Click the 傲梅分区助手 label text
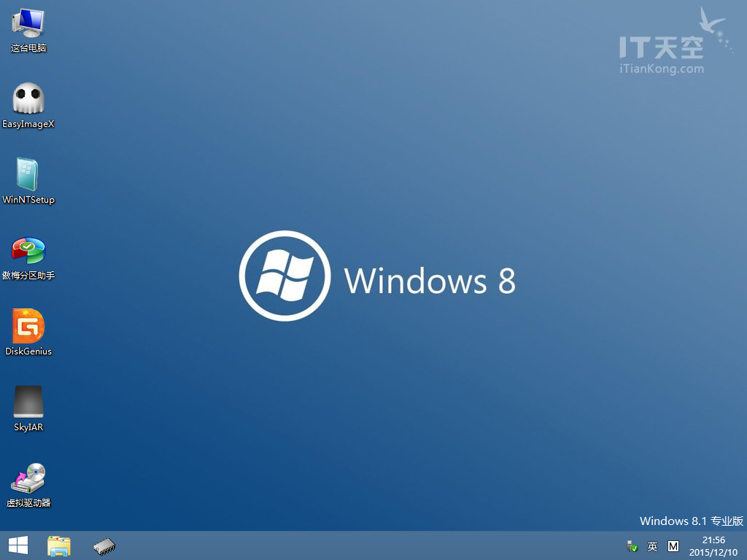747x560 pixels. coord(28,275)
